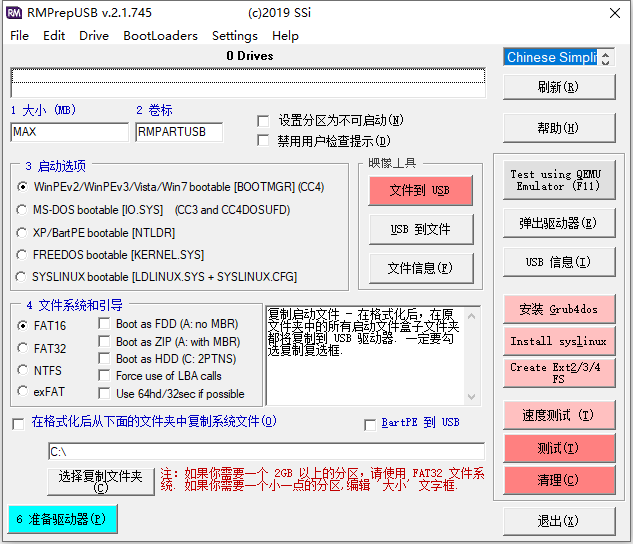Select FREEDOS bootable [KERNEL.SYS] option
The height and width of the screenshot is (544, 633).
pyautogui.click(x=21, y=255)
